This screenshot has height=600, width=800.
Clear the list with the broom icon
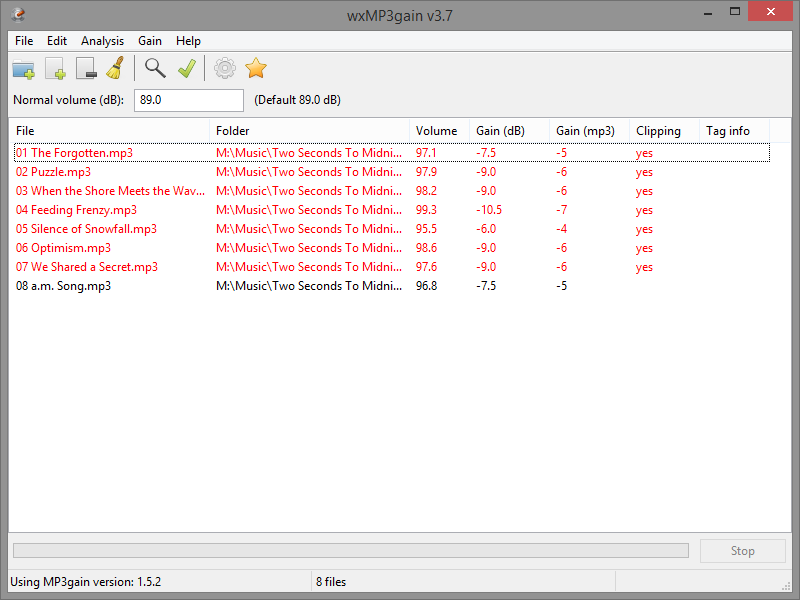point(115,69)
